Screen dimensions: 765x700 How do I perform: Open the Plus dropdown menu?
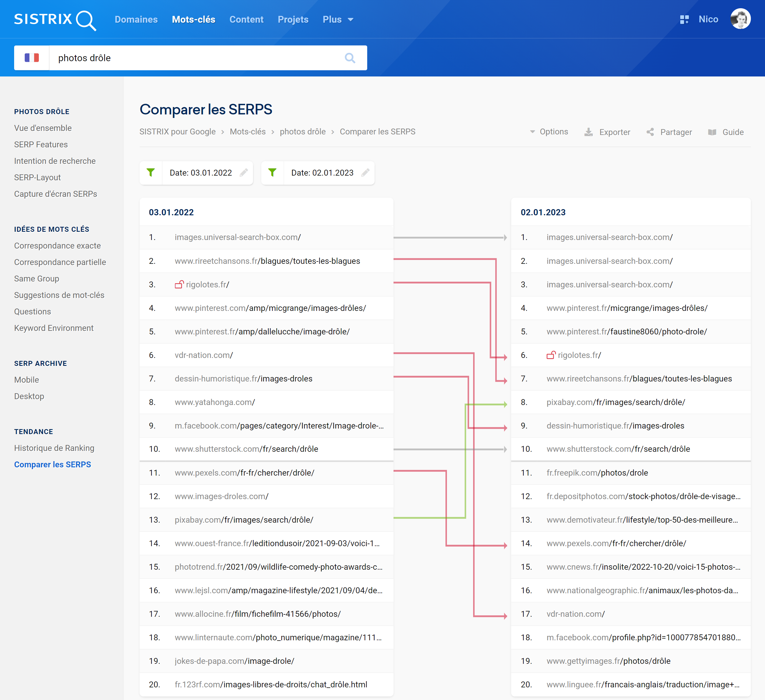pos(338,19)
